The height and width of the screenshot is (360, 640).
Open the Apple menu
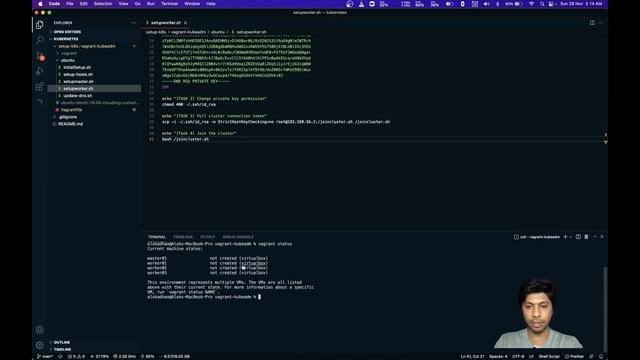click(x=40, y=4)
